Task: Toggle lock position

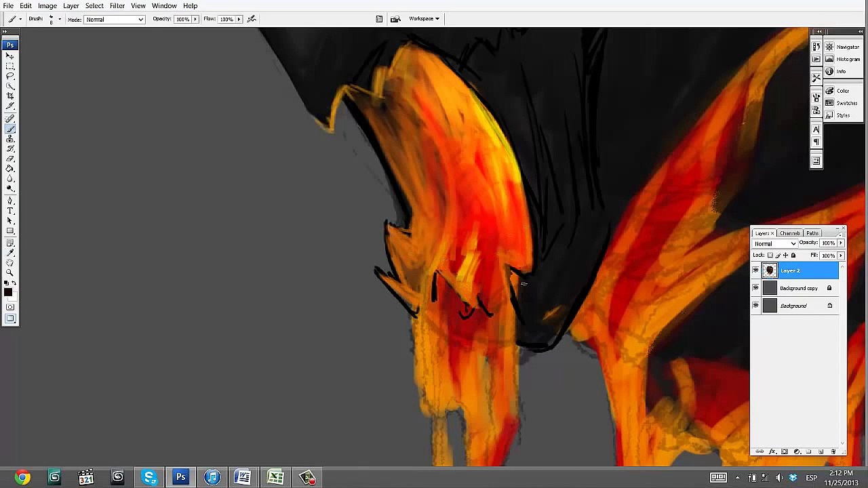Action: [x=785, y=256]
